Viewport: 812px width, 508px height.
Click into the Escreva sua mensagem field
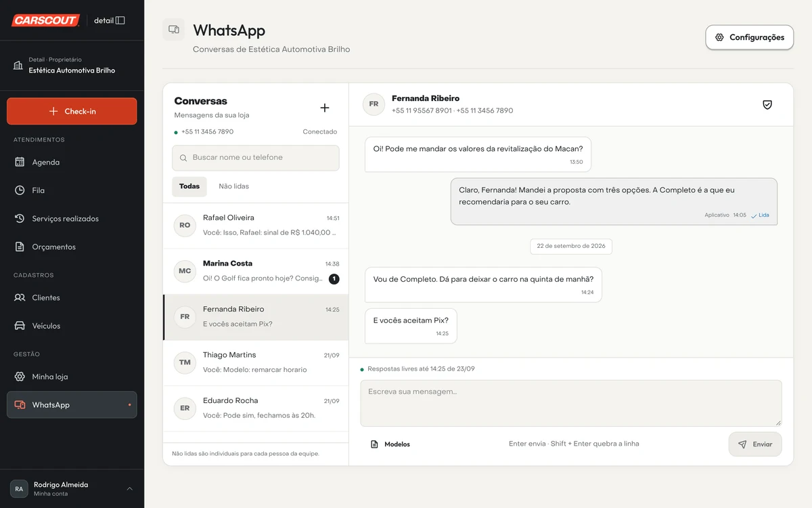571,403
